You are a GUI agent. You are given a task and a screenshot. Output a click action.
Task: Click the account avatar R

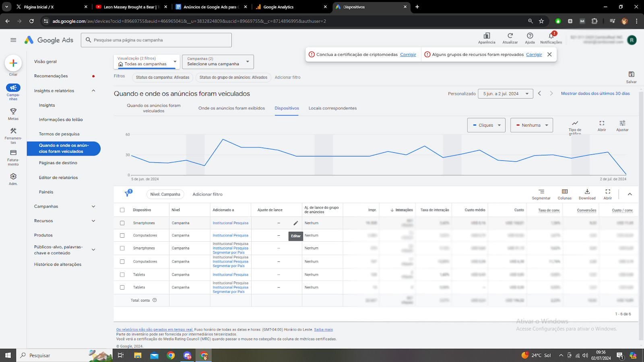pos(632,40)
